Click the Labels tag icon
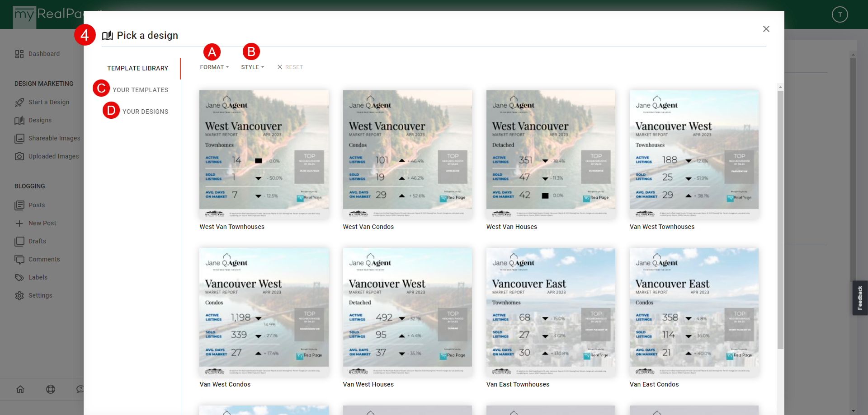868x415 pixels. coord(19,278)
